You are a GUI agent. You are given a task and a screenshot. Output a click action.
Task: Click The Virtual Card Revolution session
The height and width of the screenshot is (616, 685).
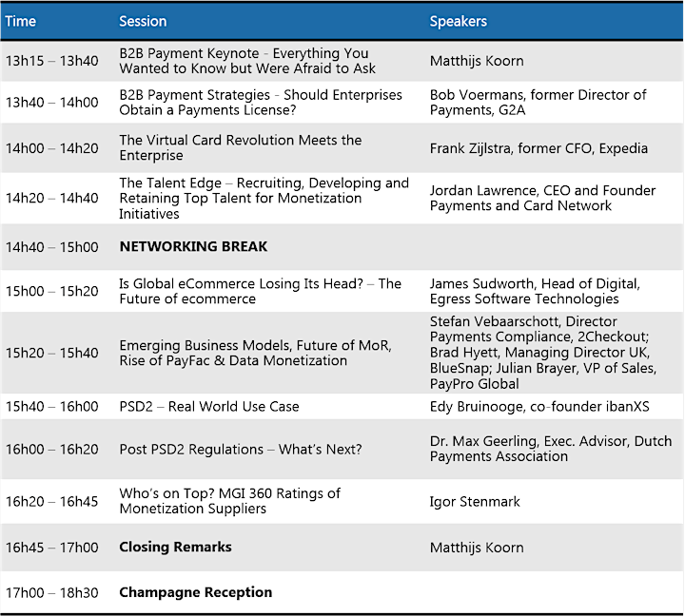241,147
